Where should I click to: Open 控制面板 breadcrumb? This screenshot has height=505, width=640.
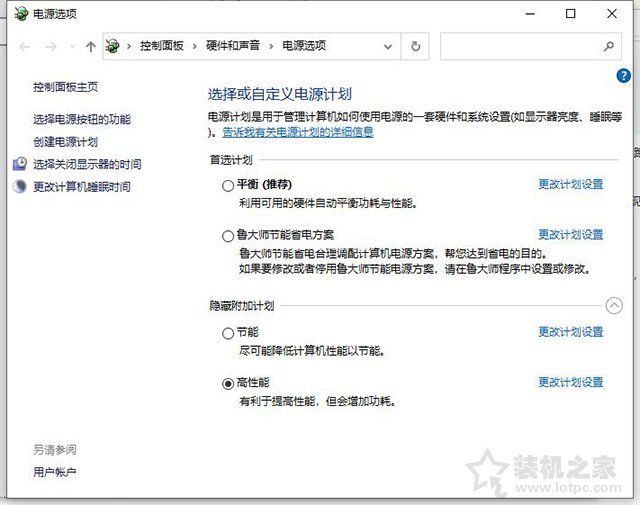(162, 46)
